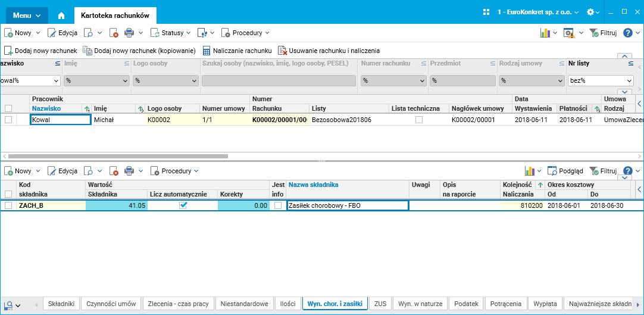Image resolution: width=644 pixels, height=315 pixels.
Task: Switch to the ZUS tab
Action: tap(380, 304)
